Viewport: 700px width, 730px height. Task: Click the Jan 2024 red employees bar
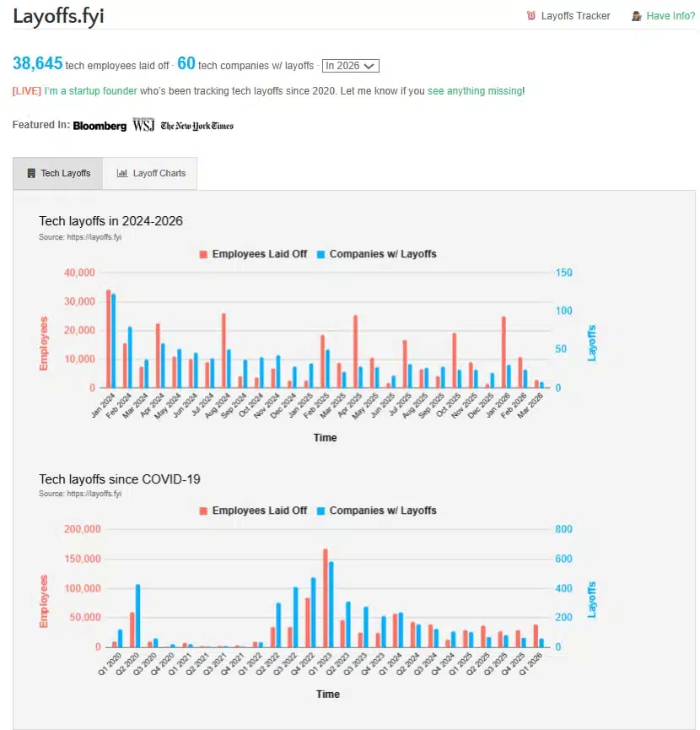(108, 338)
